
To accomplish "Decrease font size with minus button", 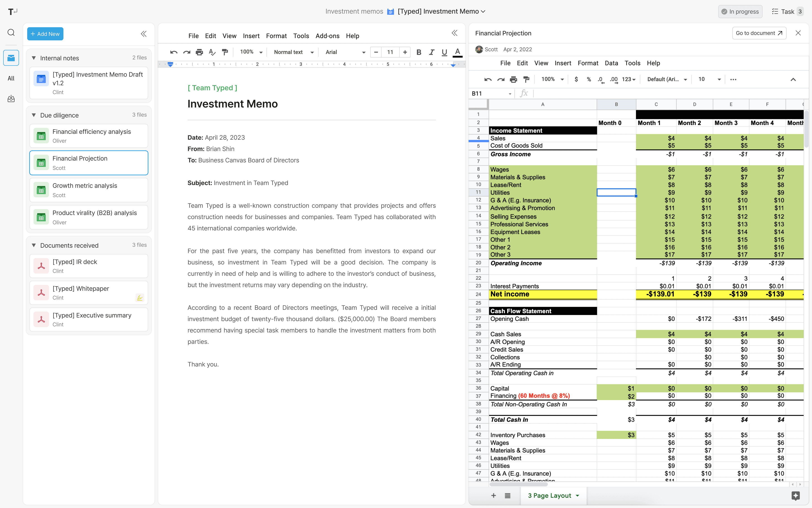I will pyautogui.click(x=376, y=52).
